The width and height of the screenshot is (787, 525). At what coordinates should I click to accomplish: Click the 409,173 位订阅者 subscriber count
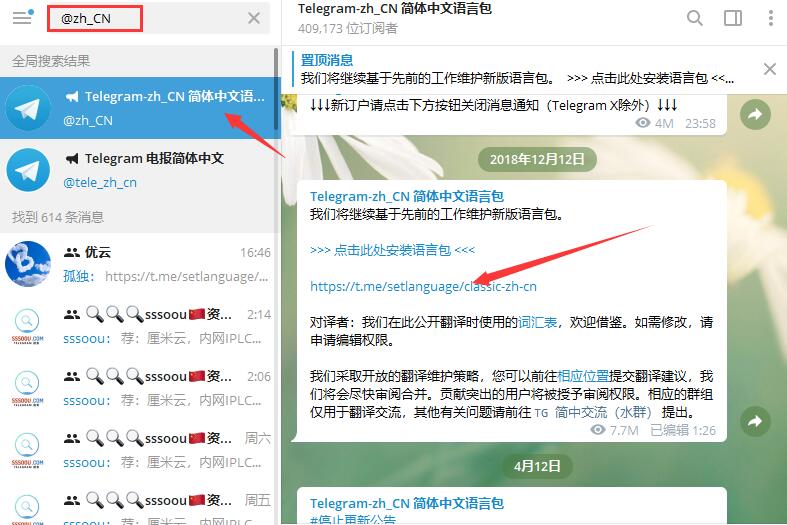(347, 29)
